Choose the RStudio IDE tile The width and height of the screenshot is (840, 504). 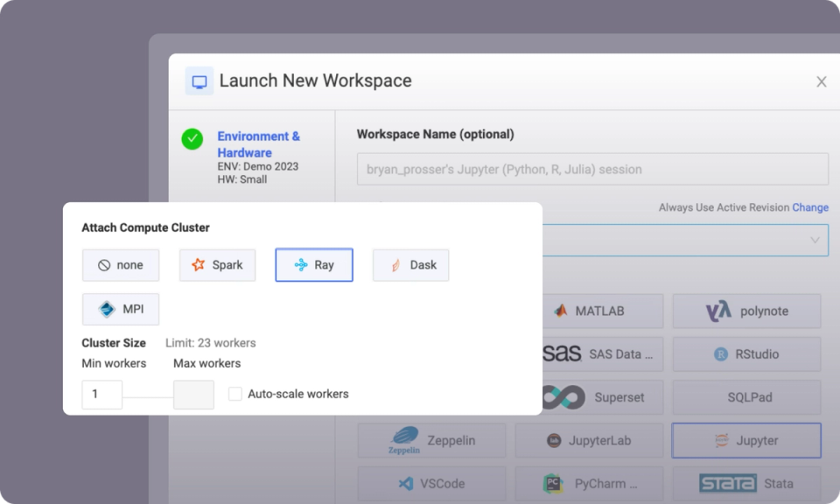[746, 353]
